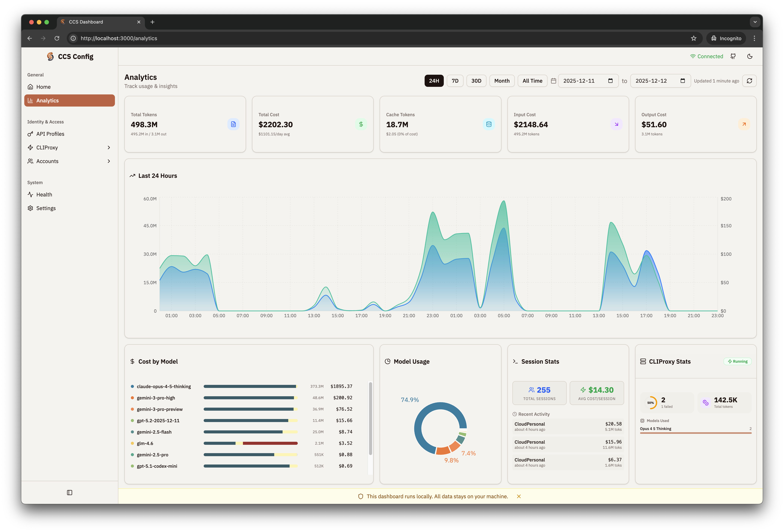Viewport: 784px width, 532px height.
Task: Select the API Profiles key icon
Action: tap(30, 134)
